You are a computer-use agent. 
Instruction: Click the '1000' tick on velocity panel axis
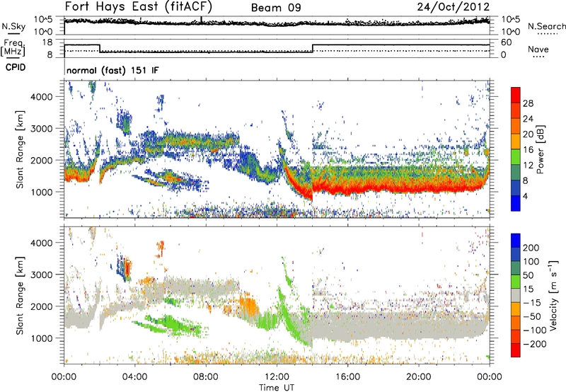tap(42, 338)
